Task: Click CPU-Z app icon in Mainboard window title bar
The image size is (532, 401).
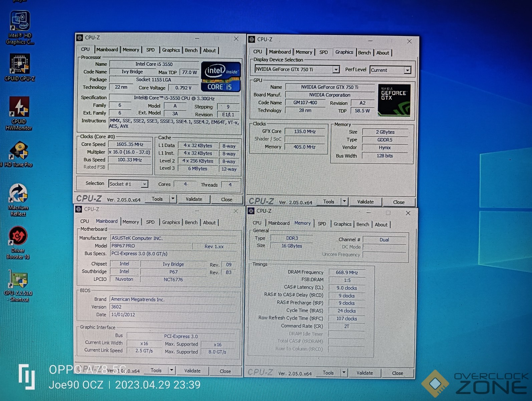Action: [x=79, y=209]
